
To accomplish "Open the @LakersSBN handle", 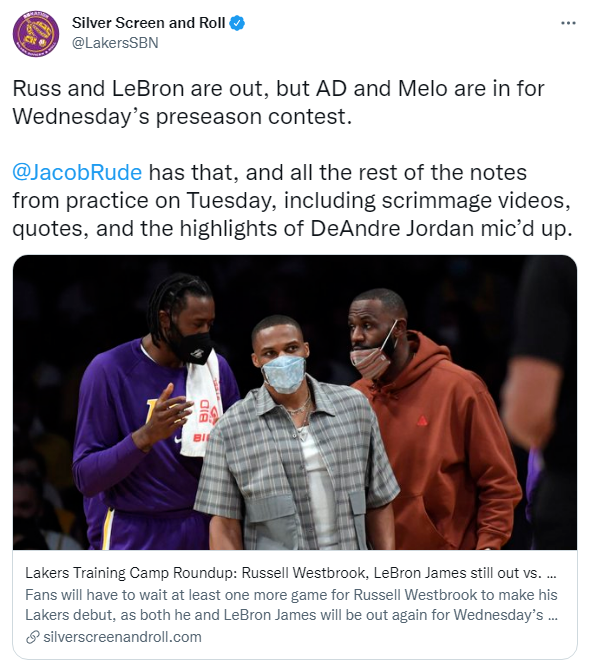I will click(115, 43).
